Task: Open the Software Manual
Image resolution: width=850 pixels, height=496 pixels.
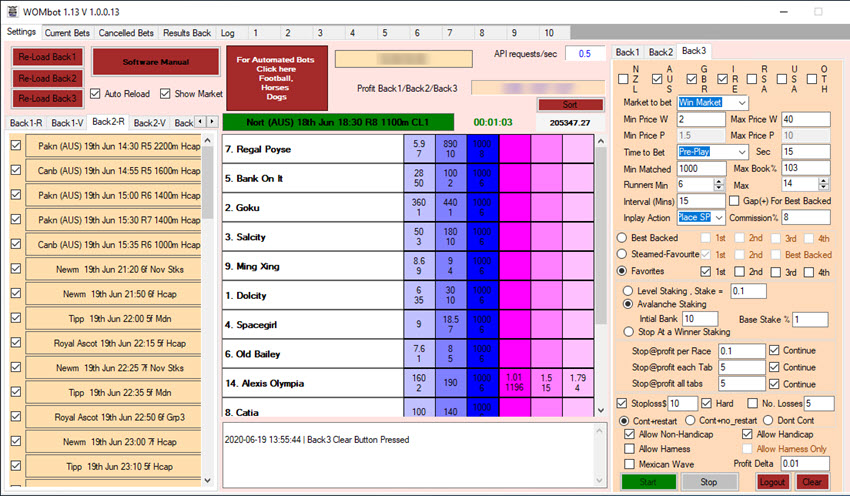Action: [155, 62]
